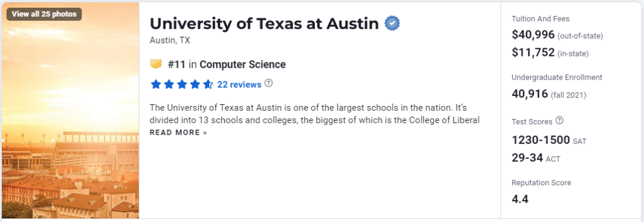Click the Computer Science ranking link

242,64
